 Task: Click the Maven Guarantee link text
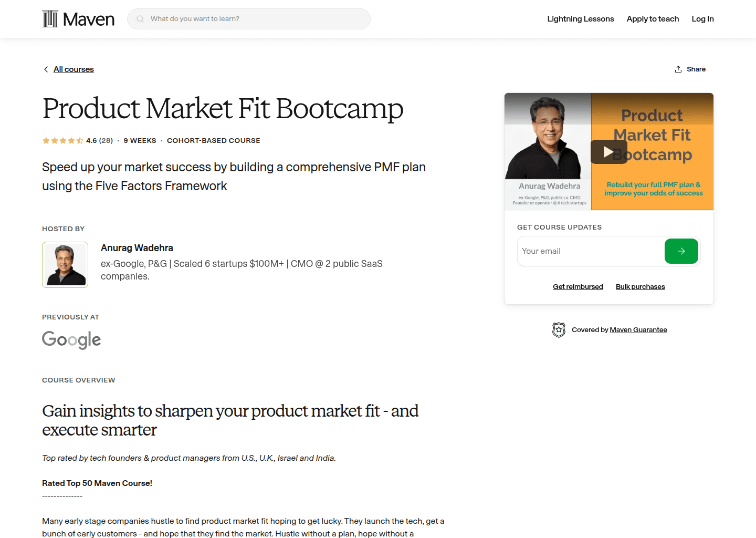[638, 329]
